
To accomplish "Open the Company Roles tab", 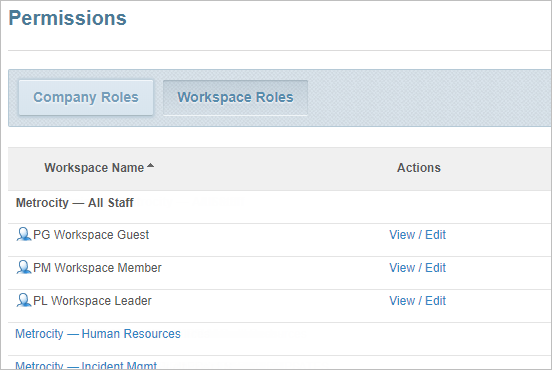I will 86,98.
